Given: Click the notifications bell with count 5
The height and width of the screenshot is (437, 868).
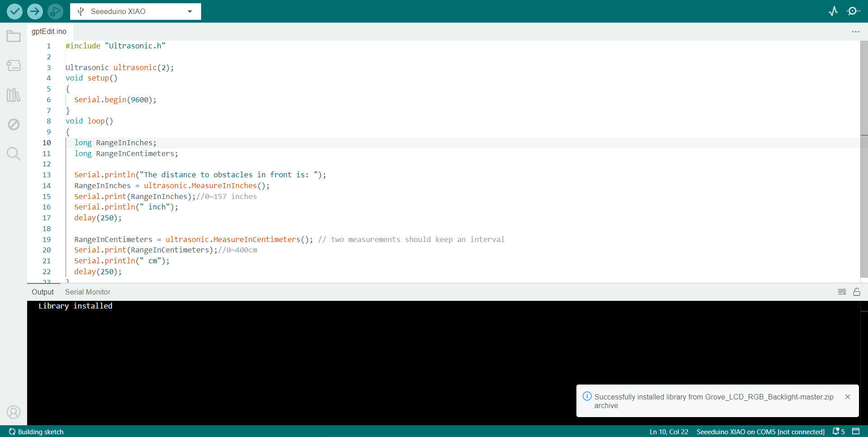Looking at the screenshot, I should coord(839,432).
